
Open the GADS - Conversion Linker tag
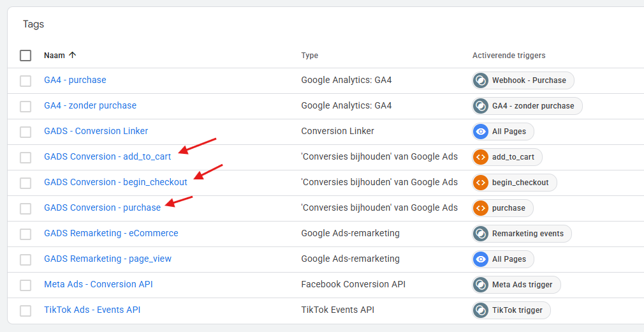(96, 131)
